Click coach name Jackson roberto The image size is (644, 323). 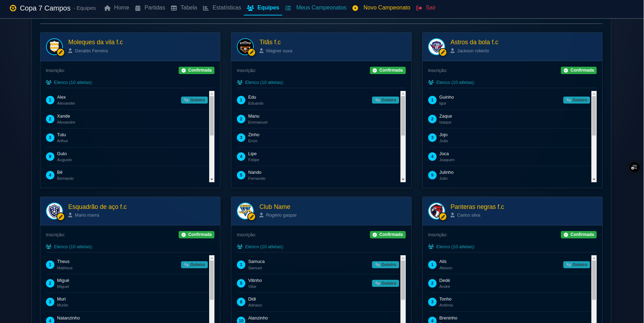[x=473, y=51]
